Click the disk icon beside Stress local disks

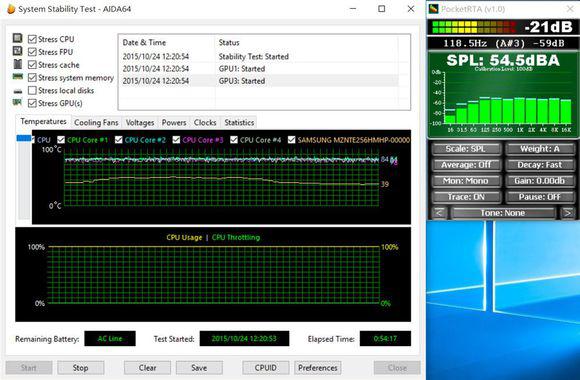coord(17,91)
